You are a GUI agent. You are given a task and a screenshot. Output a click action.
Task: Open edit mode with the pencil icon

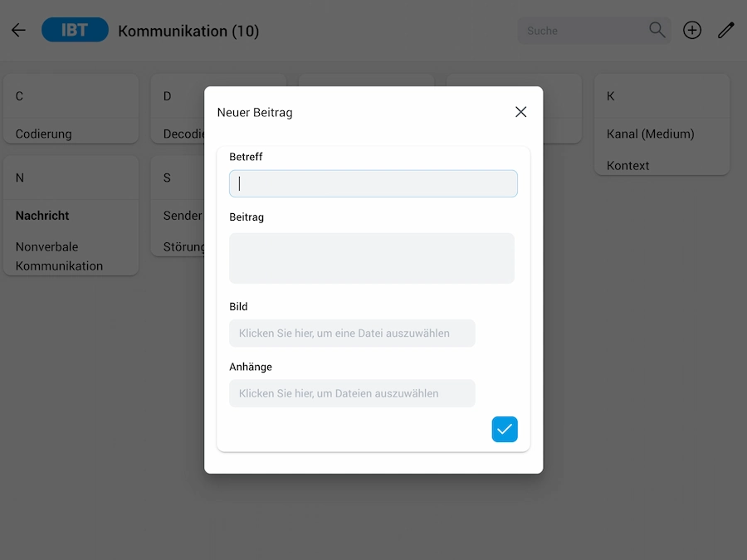[726, 30]
